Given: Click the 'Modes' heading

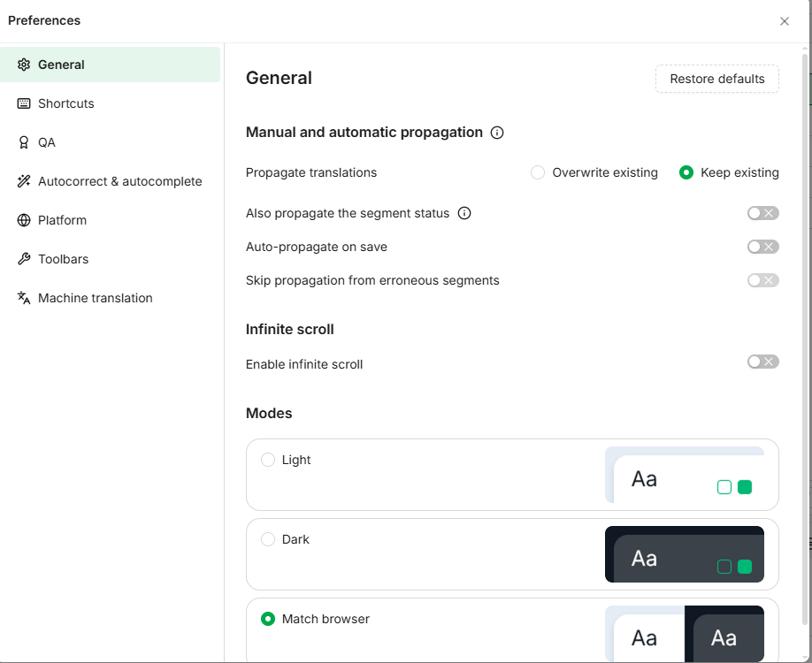Looking at the screenshot, I should 269,413.
